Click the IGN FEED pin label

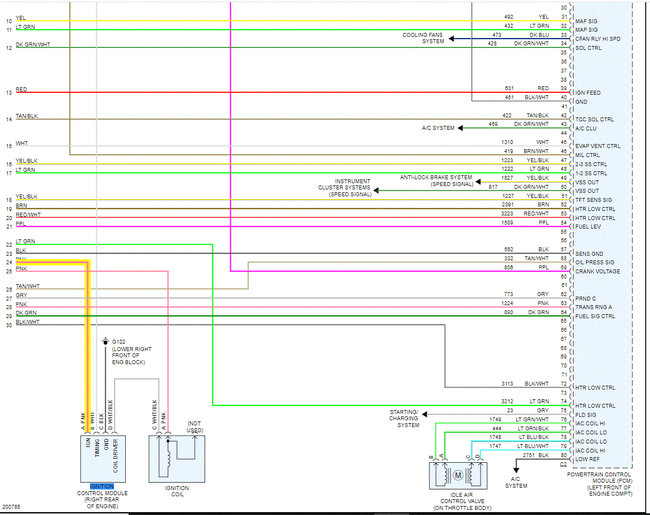click(x=588, y=93)
